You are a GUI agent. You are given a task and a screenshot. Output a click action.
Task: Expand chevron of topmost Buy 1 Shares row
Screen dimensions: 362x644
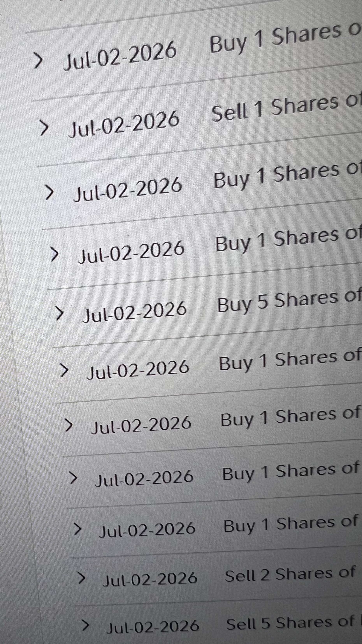pyautogui.click(x=38, y=60)
